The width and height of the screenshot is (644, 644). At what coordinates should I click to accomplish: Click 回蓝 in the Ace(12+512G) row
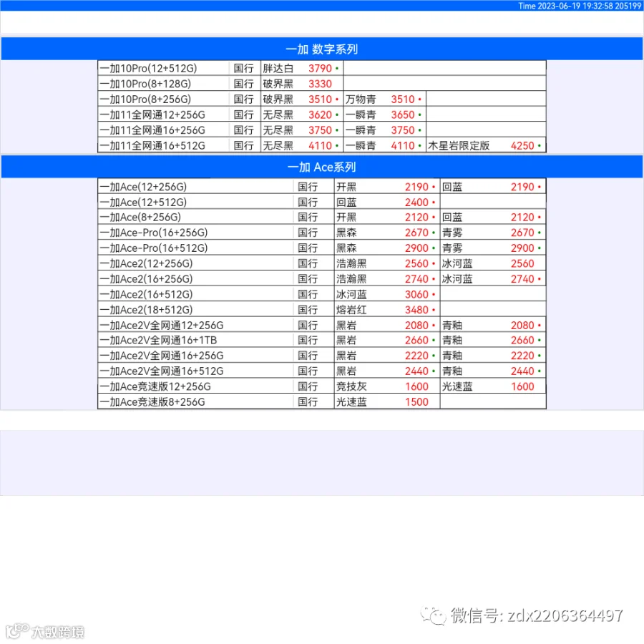point(346,202)
